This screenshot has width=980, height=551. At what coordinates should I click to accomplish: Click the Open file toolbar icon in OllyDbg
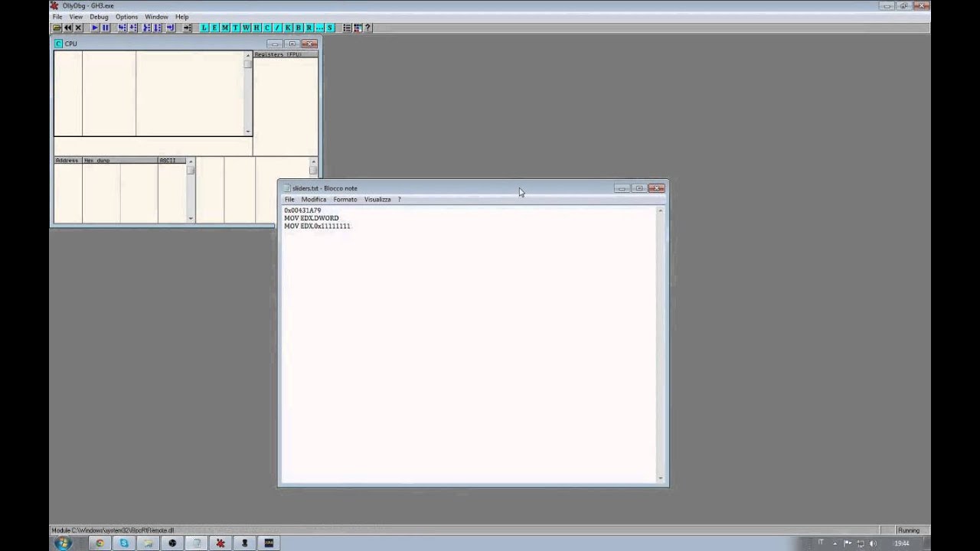point(57,28)
